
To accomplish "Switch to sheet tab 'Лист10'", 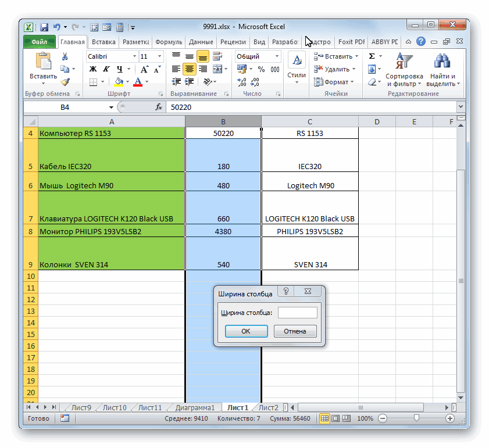I will (x=114, y=407).
